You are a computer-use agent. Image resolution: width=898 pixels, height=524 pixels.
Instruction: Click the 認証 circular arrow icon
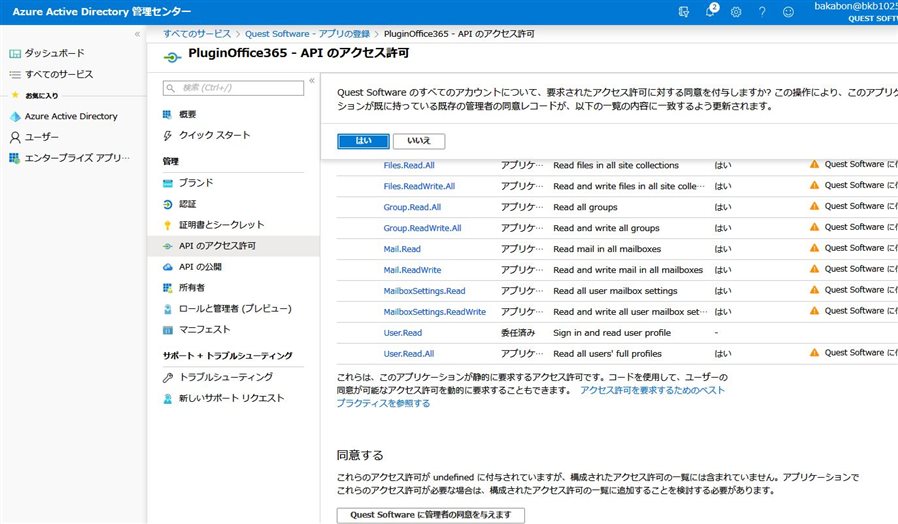(x=167, y=204)
